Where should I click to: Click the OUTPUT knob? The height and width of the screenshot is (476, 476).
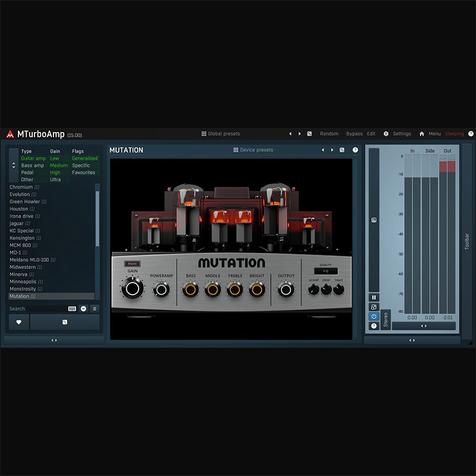click(x=286, y=289)
